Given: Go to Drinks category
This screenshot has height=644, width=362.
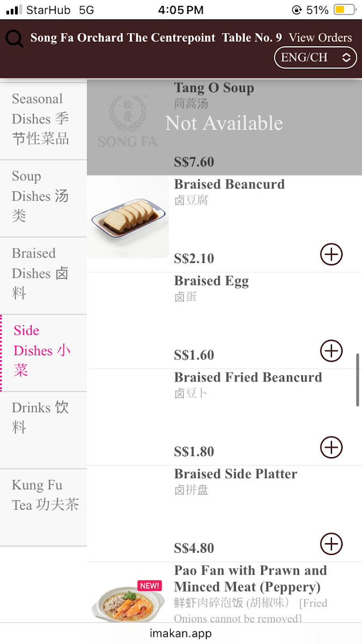Looking at the screenshot, I should point(41,418).
